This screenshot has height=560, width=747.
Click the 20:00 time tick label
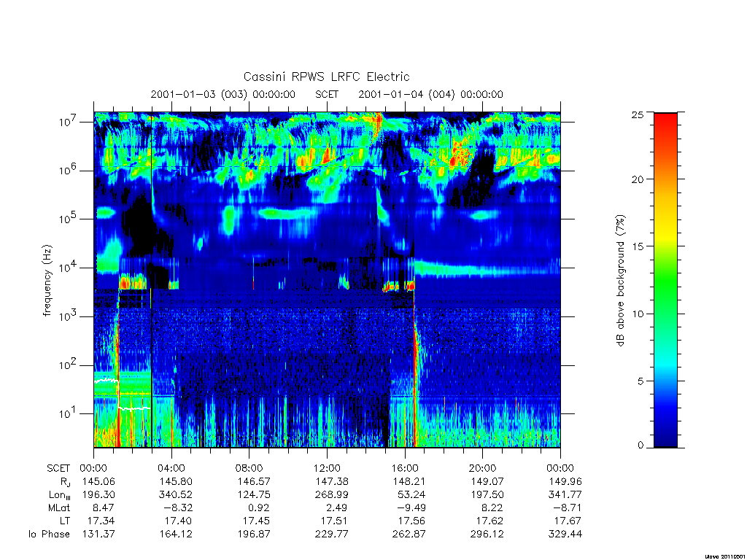coord(483,469)
